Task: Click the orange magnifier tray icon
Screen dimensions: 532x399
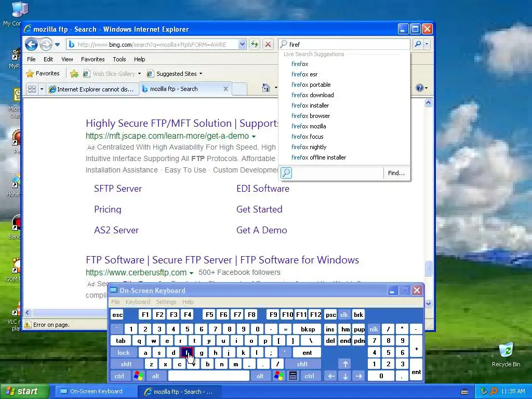Action: coord(494,391)
